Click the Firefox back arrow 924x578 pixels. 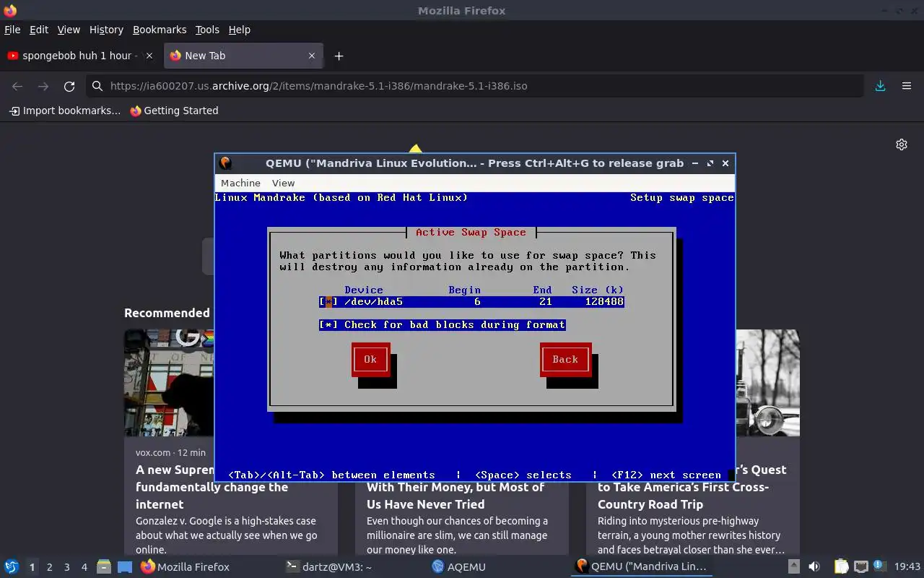(17, 86)
